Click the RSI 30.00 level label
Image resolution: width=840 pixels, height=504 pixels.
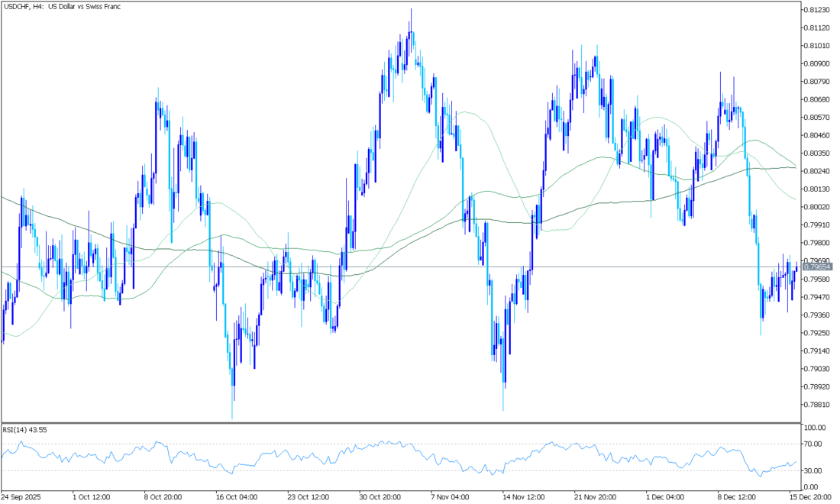[x=814, y=470]
